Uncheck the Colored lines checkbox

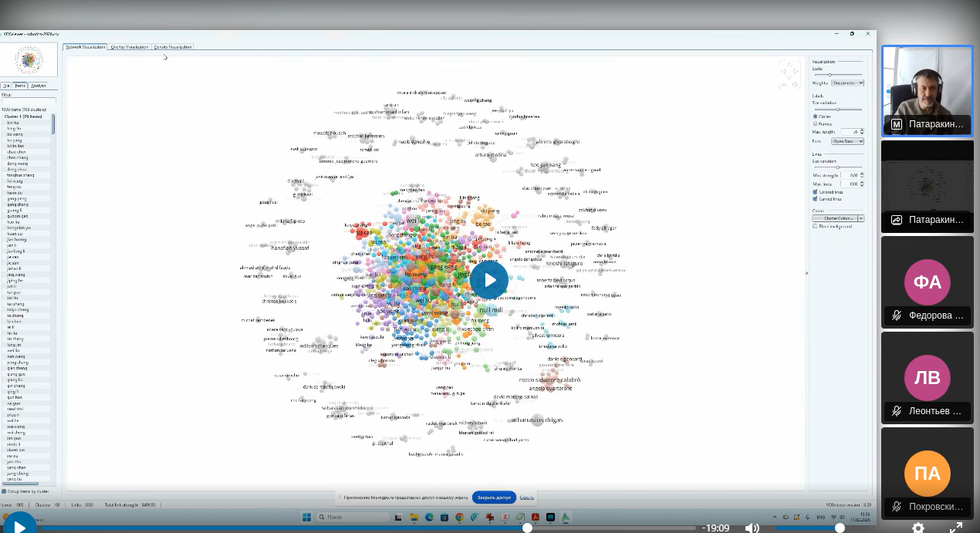coord(815,192)
